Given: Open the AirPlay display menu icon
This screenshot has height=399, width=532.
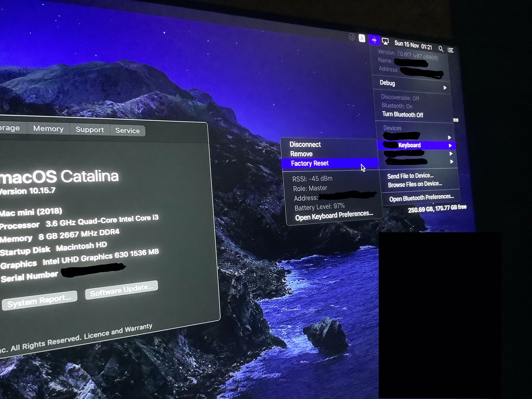Looking at the screenshot, I should pos(385,42).
